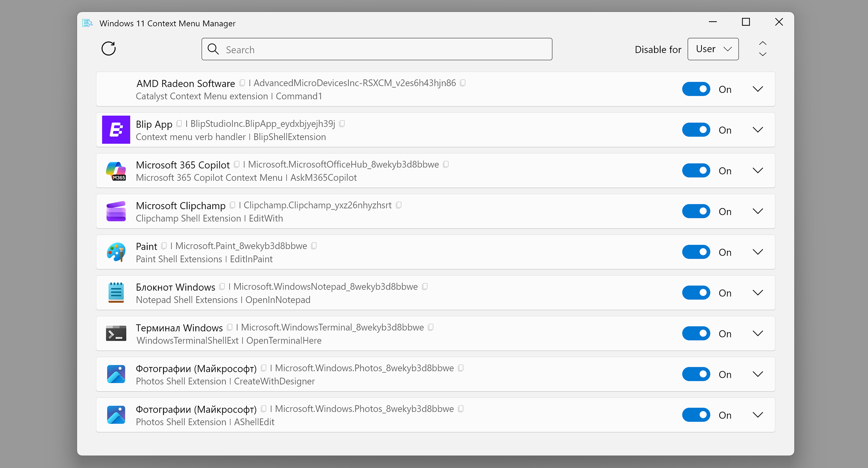Expand the Paint row chevron
Image resolution: width=868 pixels, height=468 pixels.
[758, 252]
